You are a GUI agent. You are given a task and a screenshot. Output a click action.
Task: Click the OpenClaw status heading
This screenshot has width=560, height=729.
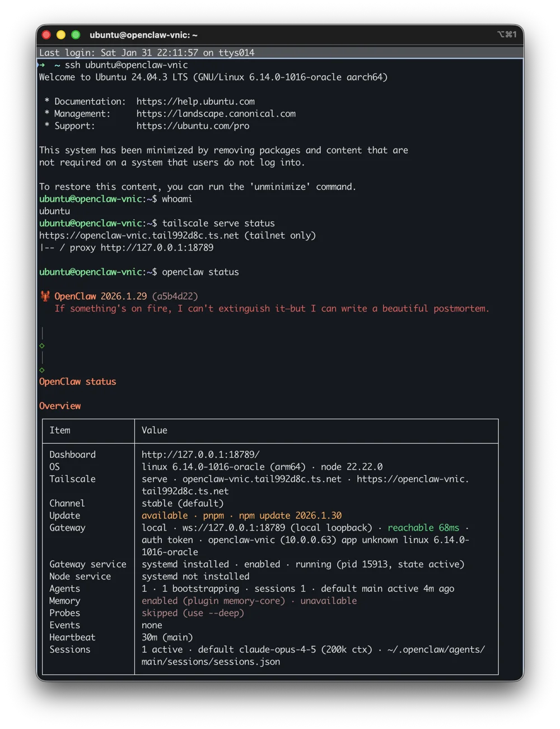(x=77, y=381)
